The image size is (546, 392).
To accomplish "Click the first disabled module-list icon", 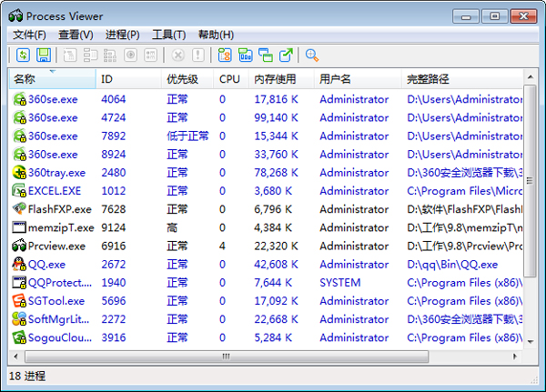I will (x=70, y=55).
